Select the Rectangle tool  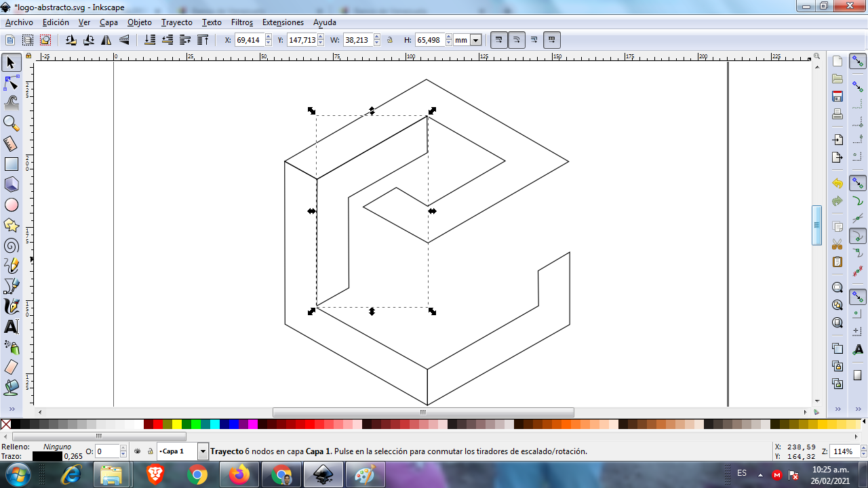pyautogui.click(x=11, y=164)
